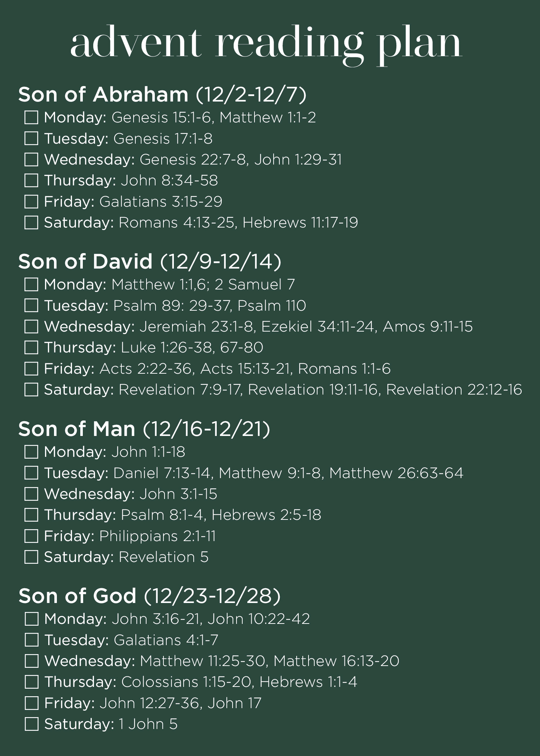Tick the Tuesday Daniel 7:13-14 checkbox

click(x=31, y=473)
